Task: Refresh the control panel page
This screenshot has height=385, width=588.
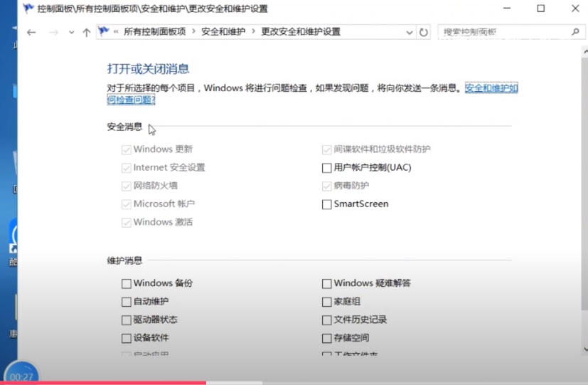Action: 423,32
